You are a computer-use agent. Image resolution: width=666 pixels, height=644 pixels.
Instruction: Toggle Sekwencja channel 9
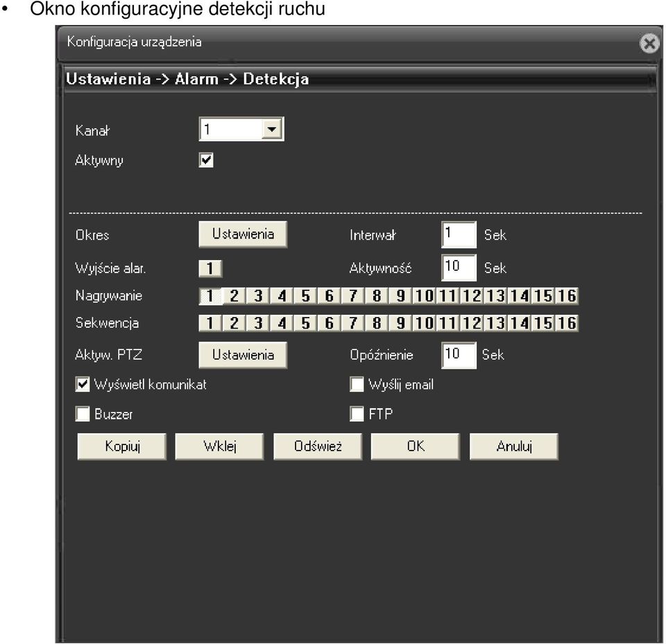[400, 323]
